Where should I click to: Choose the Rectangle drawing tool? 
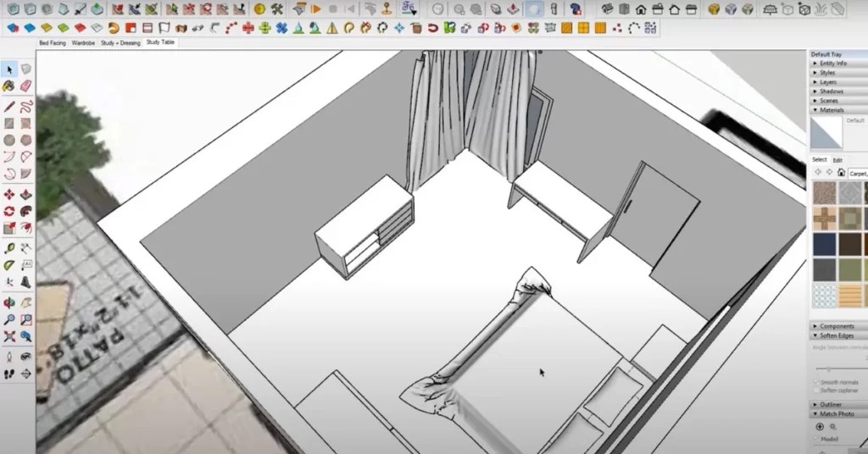pos(8,124)
